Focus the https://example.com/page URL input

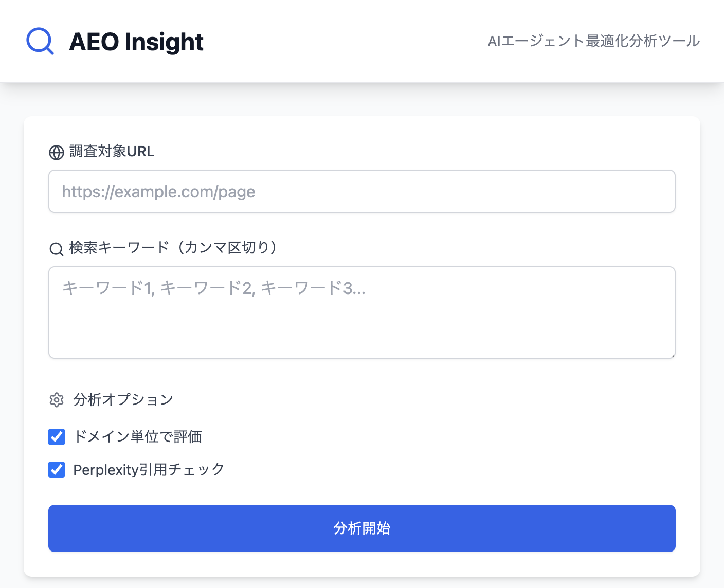click(x=361, y=191)
